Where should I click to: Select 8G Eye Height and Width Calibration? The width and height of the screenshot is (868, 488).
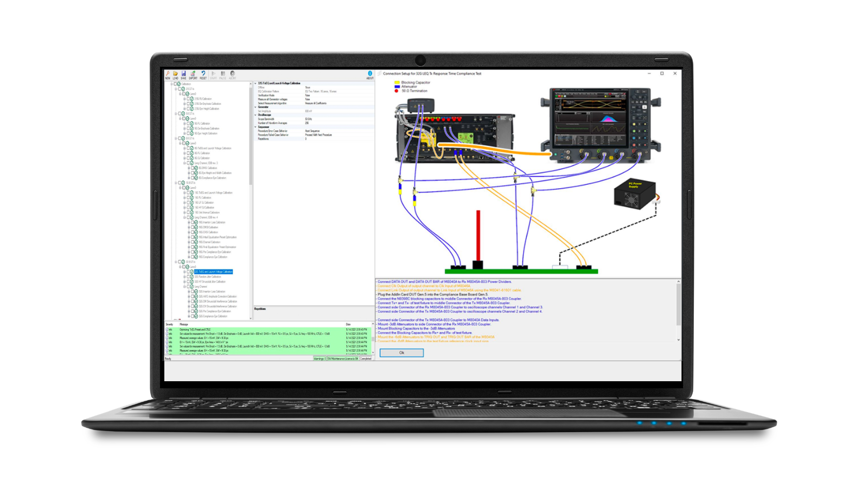coord(215,173)
